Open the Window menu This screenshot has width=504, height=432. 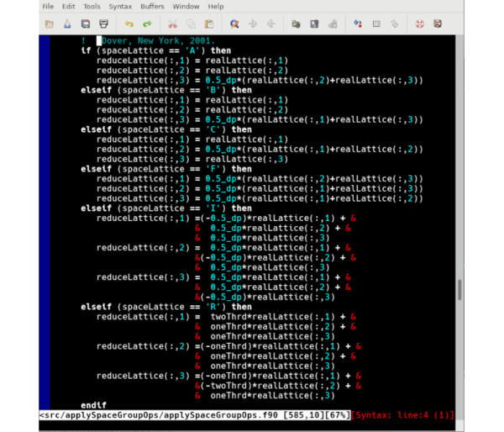click(x=186, y=6)
